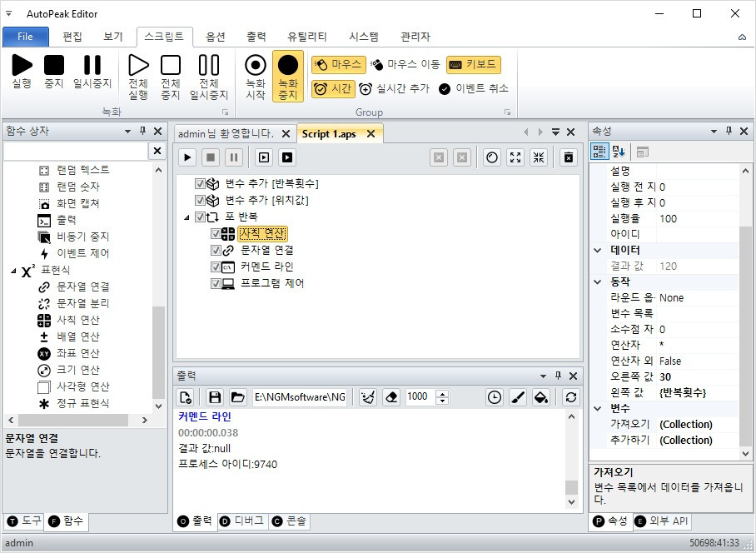Uncheck the 변수 추가 [반복횟수] checkbox

coord(200,184)
